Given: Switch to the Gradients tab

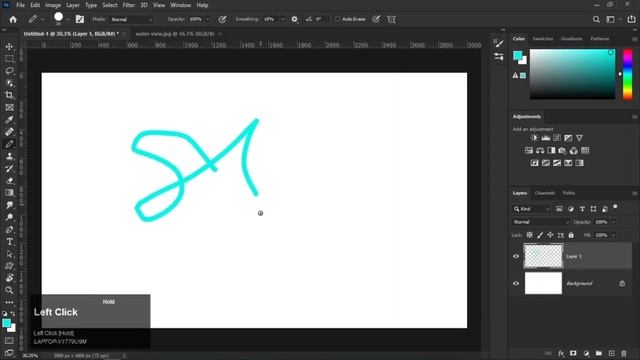Looking at the screenshot, I should point(571,39).
